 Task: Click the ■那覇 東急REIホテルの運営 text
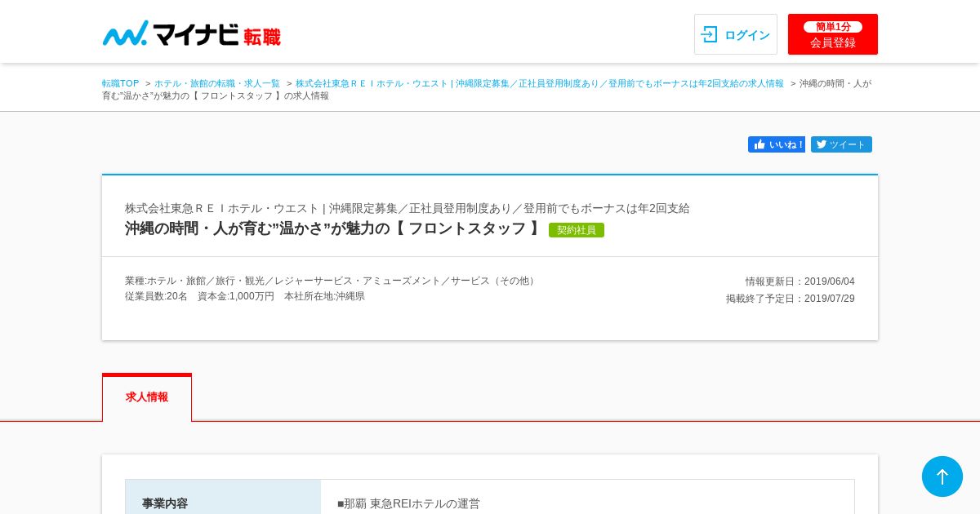[408, 503]
